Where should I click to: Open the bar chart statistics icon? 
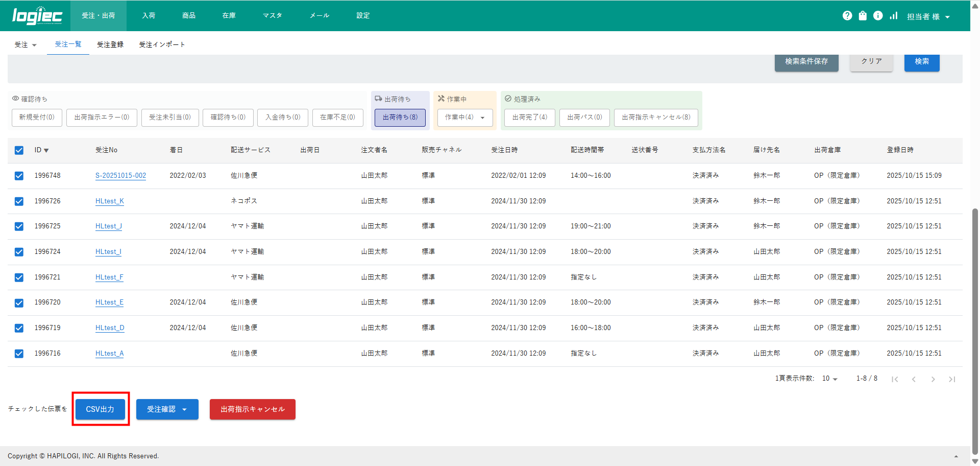pyautogui.click(x=893, y=16)
